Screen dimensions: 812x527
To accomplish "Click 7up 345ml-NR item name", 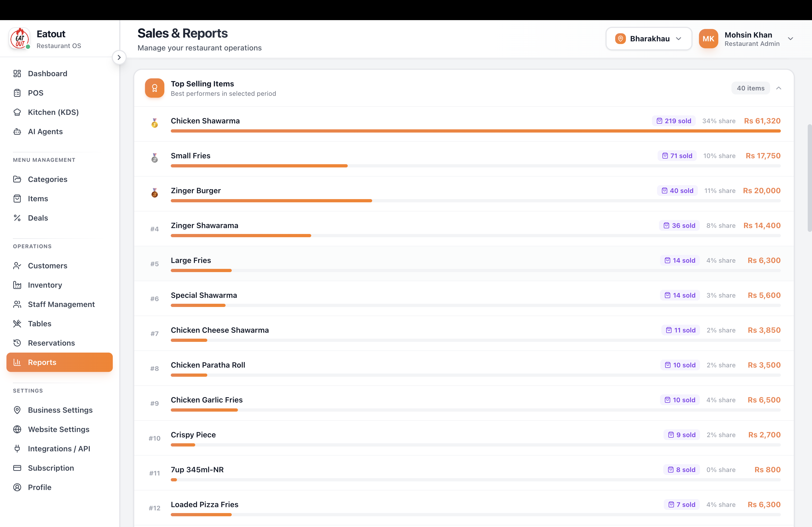I will point(197,469).
